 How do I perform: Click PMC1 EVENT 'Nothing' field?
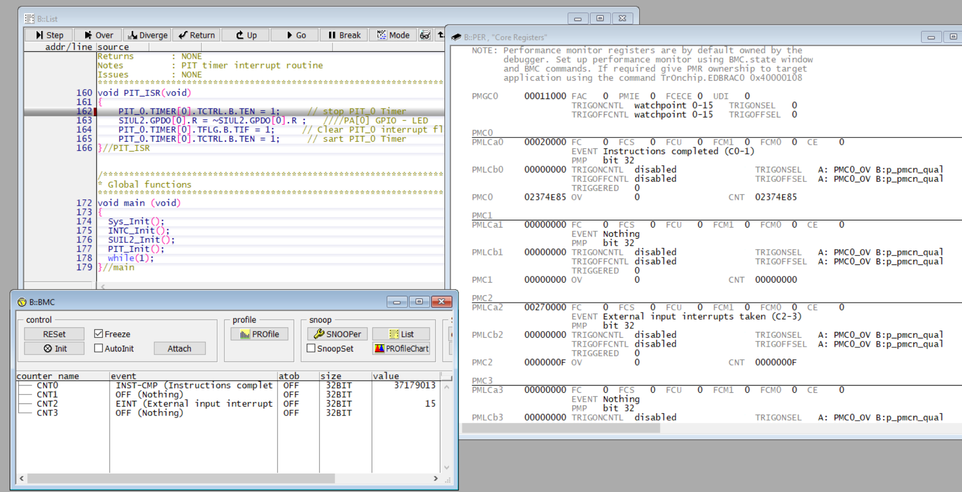pos(621,234)
